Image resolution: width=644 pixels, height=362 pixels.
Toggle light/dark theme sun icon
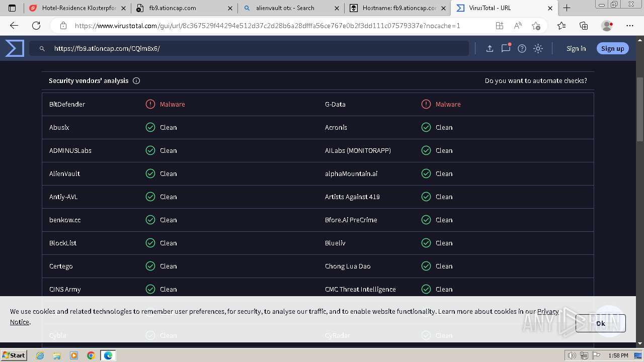pyautogui.click(x=538, y=49)
